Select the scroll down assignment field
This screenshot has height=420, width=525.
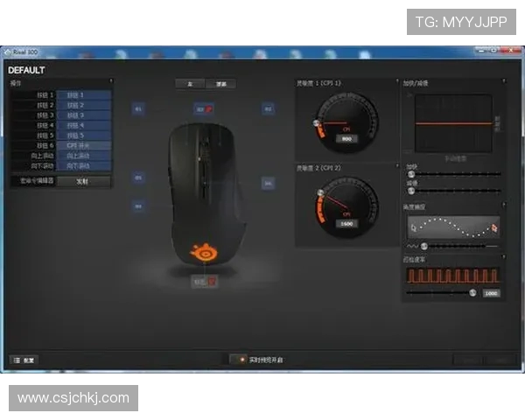pos(84,165)
